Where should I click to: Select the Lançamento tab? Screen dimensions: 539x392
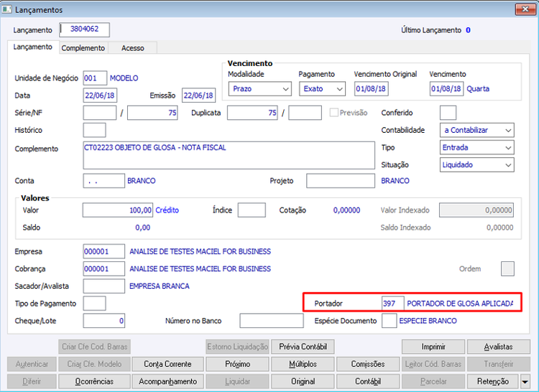[33, 47]
